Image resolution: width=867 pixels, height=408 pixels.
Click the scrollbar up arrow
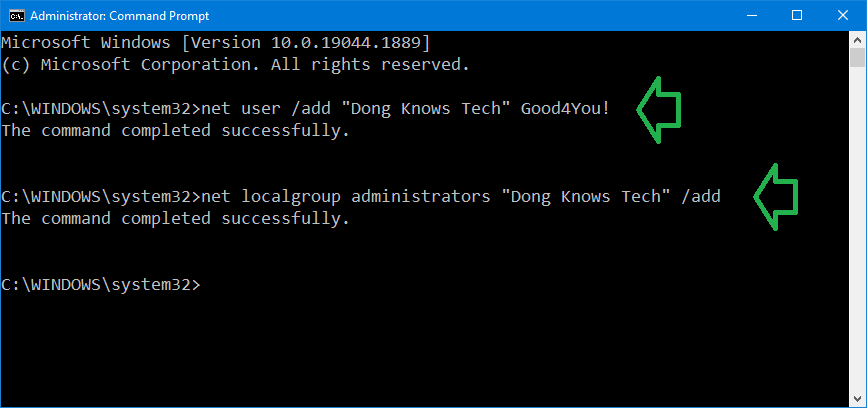click(858, 39)
